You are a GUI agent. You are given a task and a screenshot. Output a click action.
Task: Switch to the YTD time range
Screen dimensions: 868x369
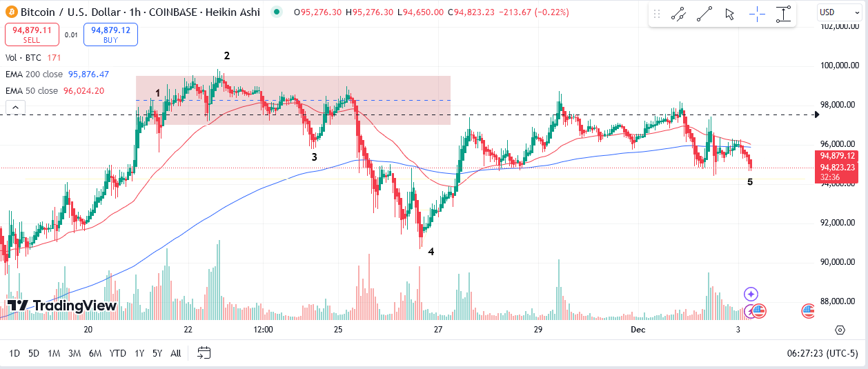(x=117, y=353)
